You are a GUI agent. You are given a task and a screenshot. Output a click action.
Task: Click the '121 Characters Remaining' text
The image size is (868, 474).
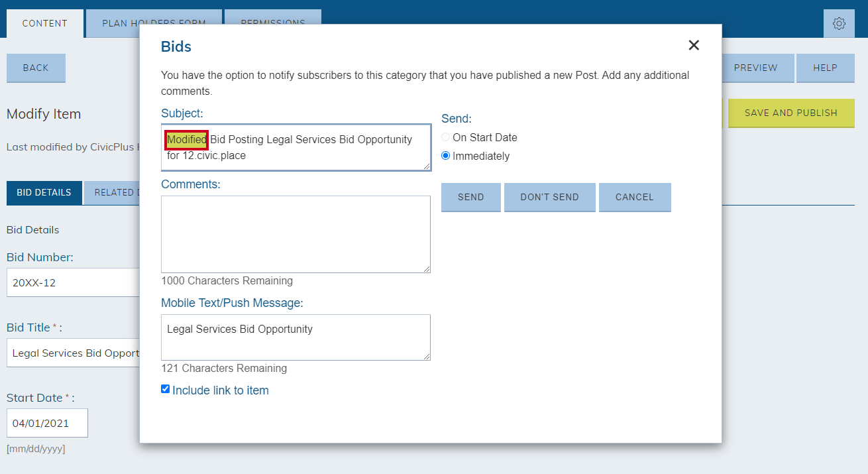point(224,369)
